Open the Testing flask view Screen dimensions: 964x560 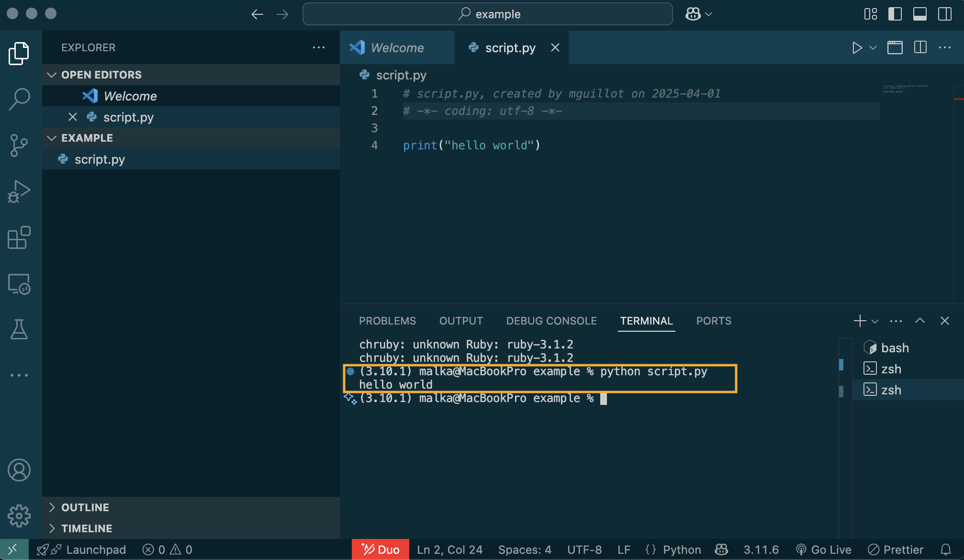[19, 329]
